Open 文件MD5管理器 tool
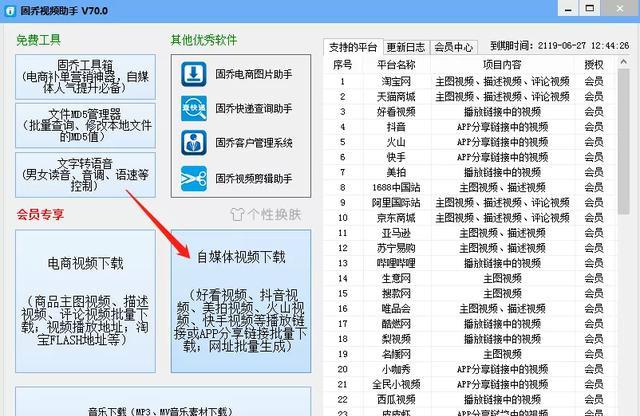This screenshot has width=640, height=416. 85,125
